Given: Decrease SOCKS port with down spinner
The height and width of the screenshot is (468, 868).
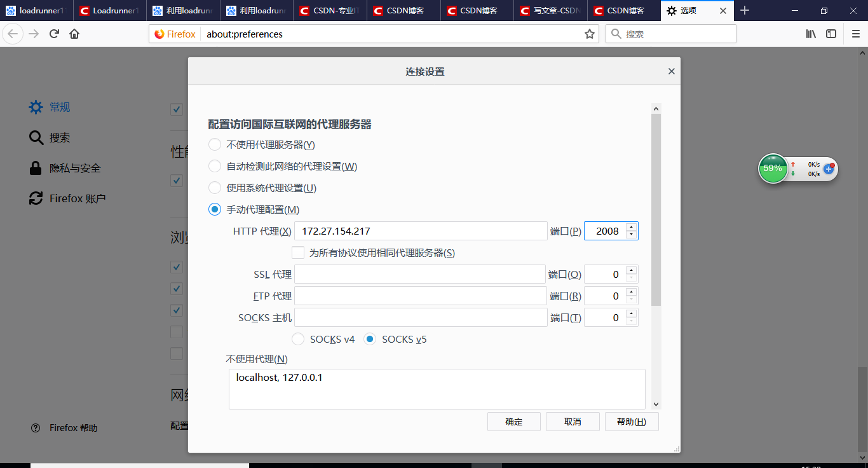Looking at the screenshot, I should [631, 321].
